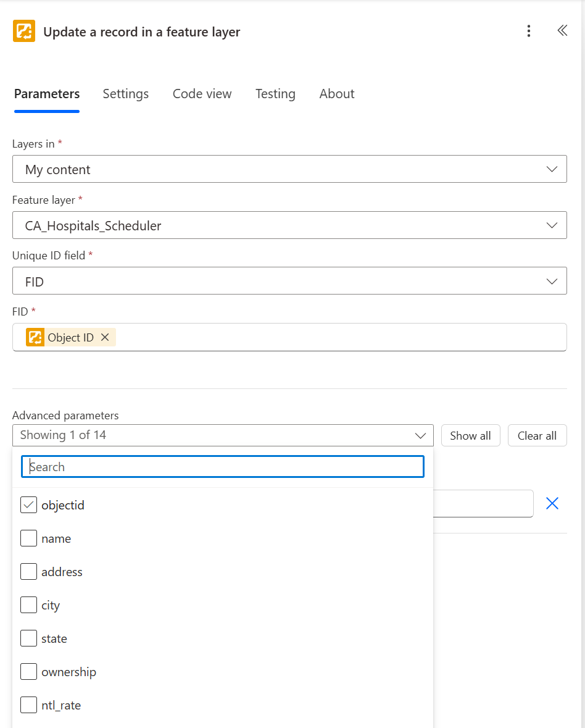
Task: Open the Testing tab
Action: [275, 94]
